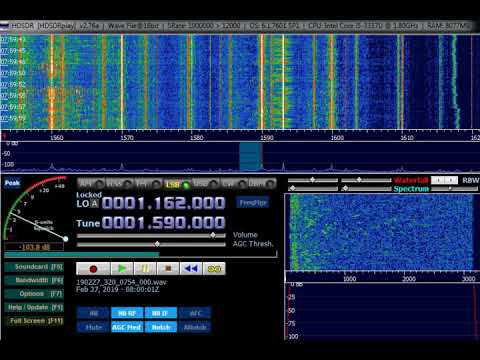Image resolution: width=480 pixels, height=360 pixels.
Task: Toggle the NB RF noise blanker
Action: click(127, 313)
